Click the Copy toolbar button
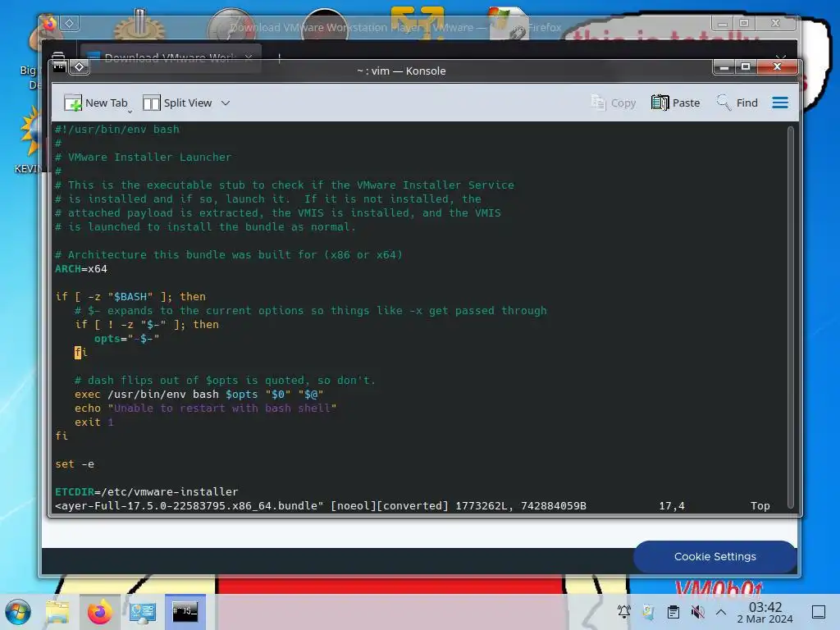840x630 pixels. pyautogui.click(x=613, y=103)
